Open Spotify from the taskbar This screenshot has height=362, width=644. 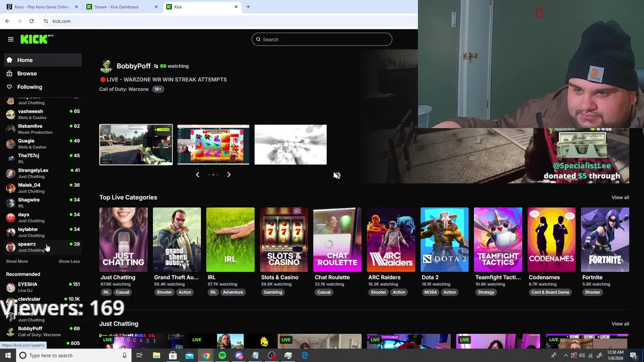(222, 355)
